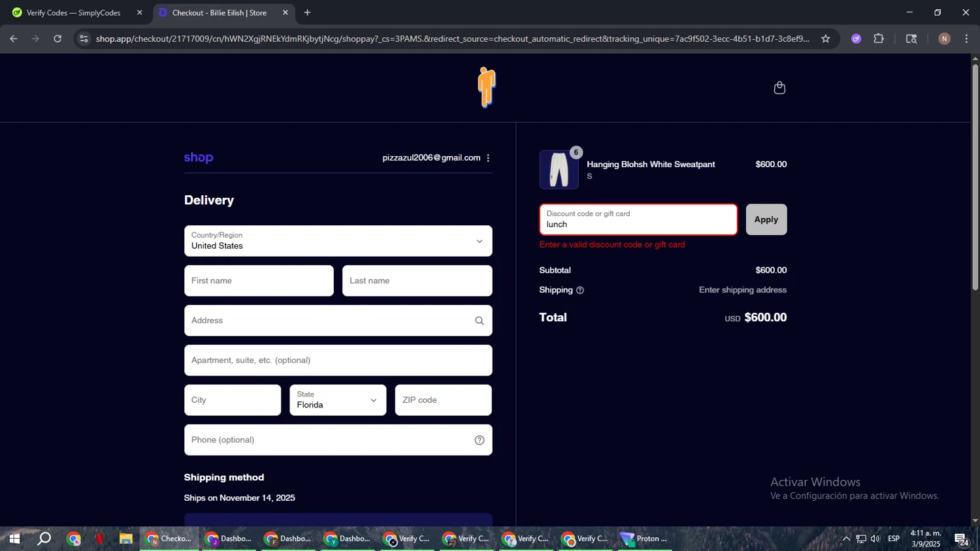Open notification center in taskbar
The height and width of the screenshot is (551, 980).
(x=962, y=539)
